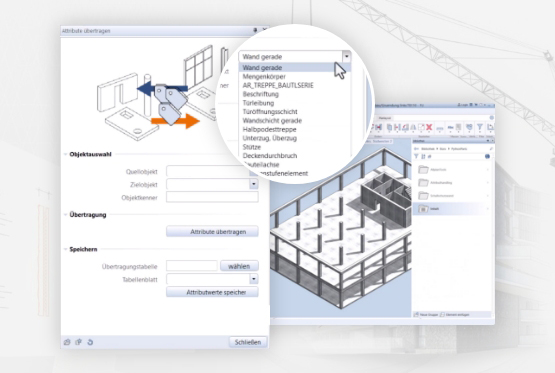Open the Zielobjekt dropdown arrow

253,184
